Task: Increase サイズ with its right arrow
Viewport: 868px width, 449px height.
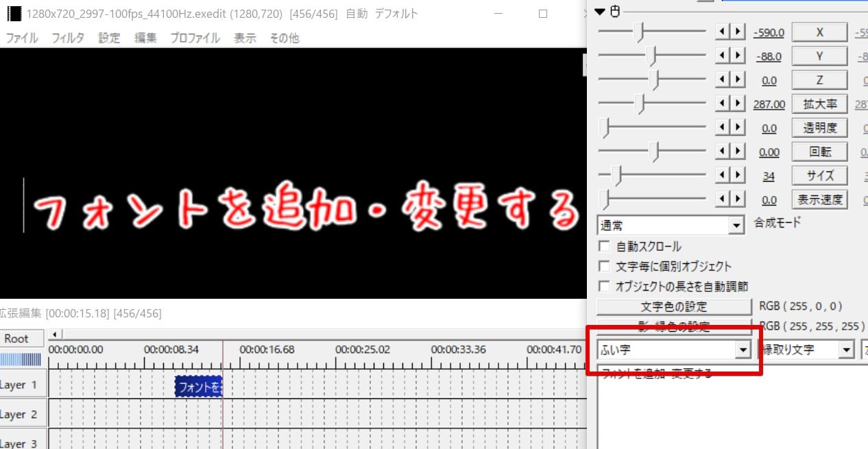Action: click(x=737, y=175)
